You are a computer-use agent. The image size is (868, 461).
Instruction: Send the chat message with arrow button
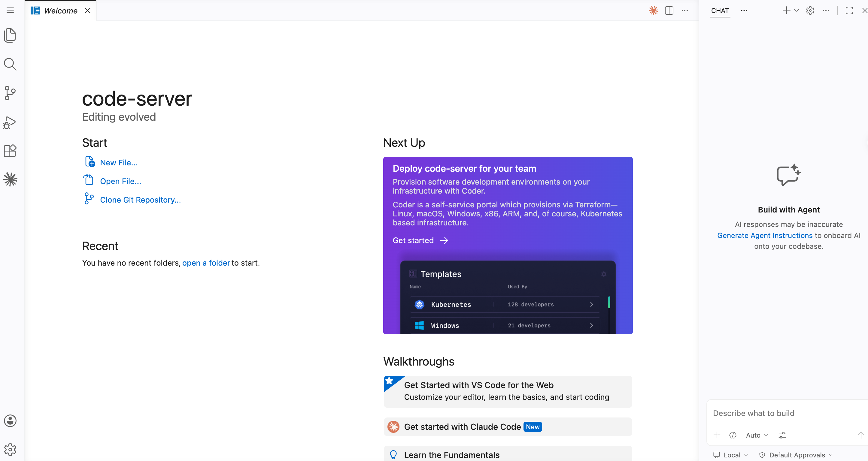[861, 435]
